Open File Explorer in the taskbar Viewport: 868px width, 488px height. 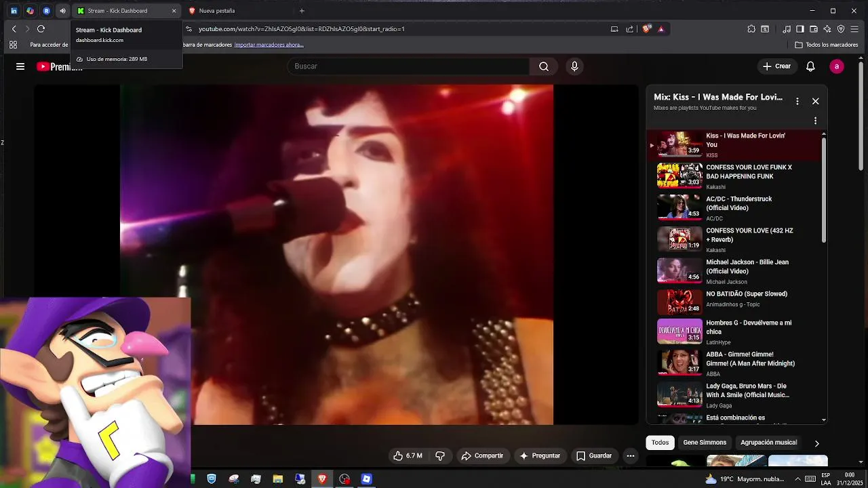pyautogui.click(x=278, y=479)
